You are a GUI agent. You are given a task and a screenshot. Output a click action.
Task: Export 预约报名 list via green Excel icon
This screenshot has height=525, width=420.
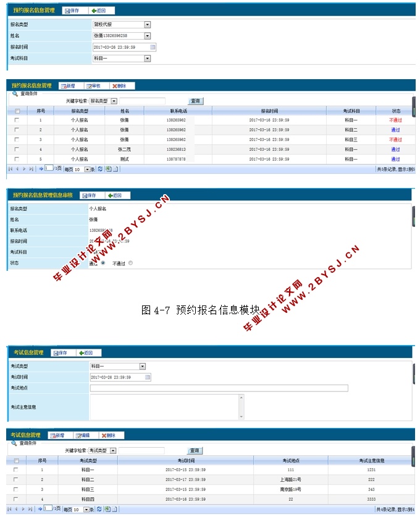tap(108, 169)
